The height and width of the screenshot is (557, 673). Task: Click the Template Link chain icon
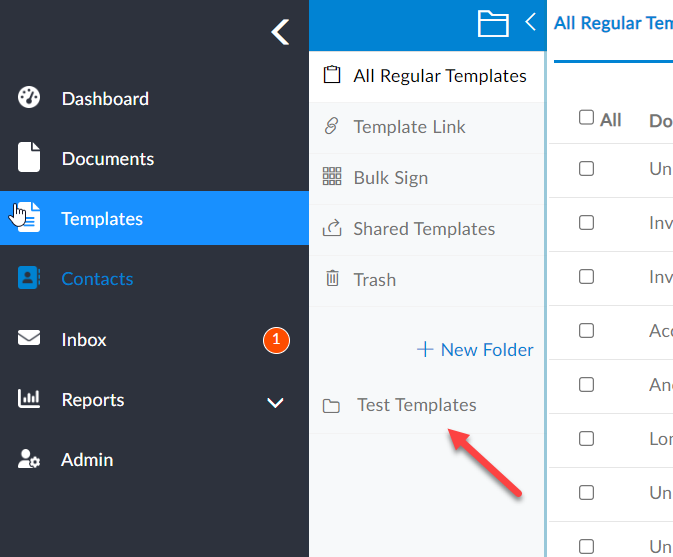332,126
